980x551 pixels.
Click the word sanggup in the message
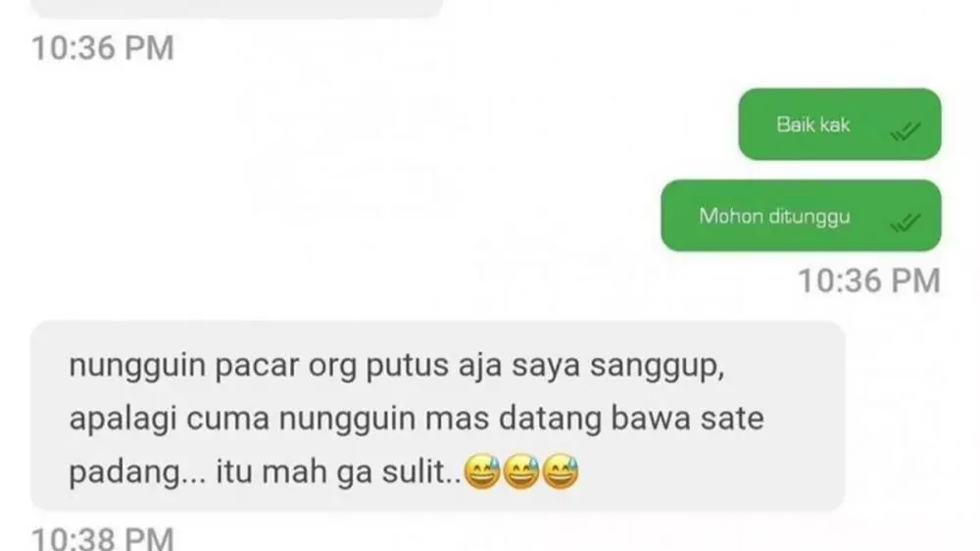coord(657,367)
